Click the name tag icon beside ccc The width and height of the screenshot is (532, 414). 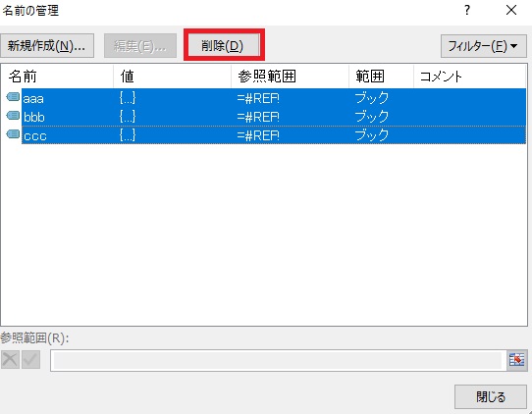13,134
